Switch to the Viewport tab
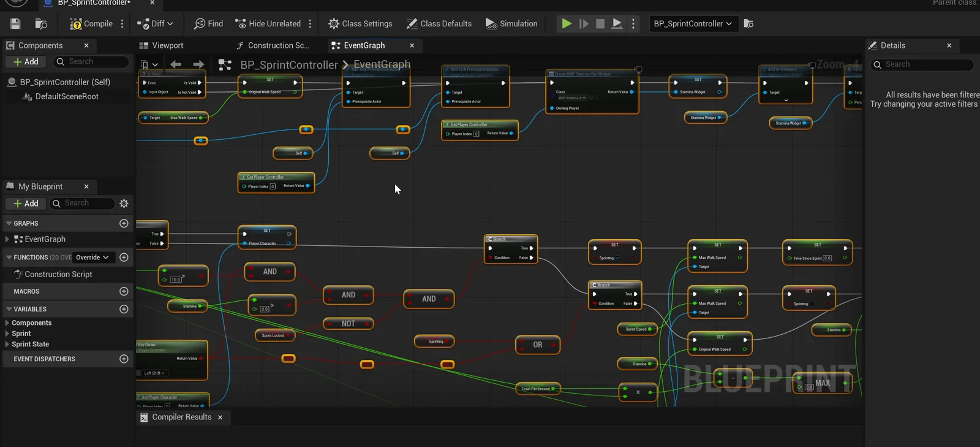 pos(161,45)
